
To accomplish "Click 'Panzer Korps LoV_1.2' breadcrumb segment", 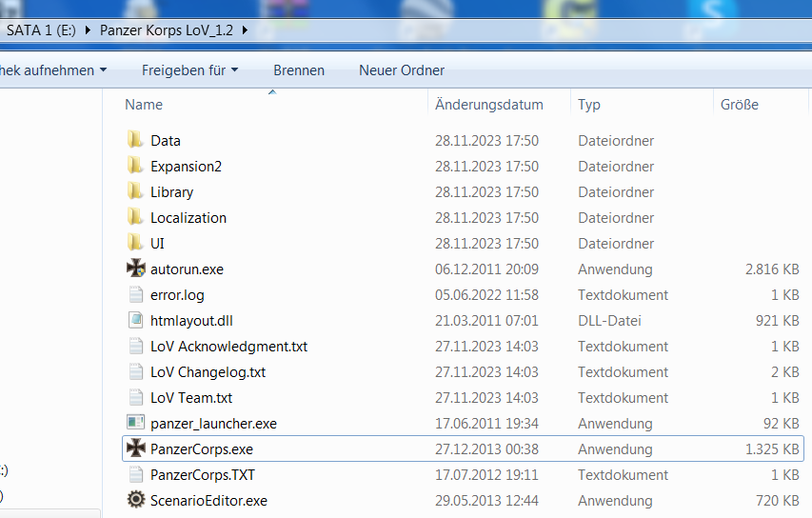I will [x=167, y=30].
